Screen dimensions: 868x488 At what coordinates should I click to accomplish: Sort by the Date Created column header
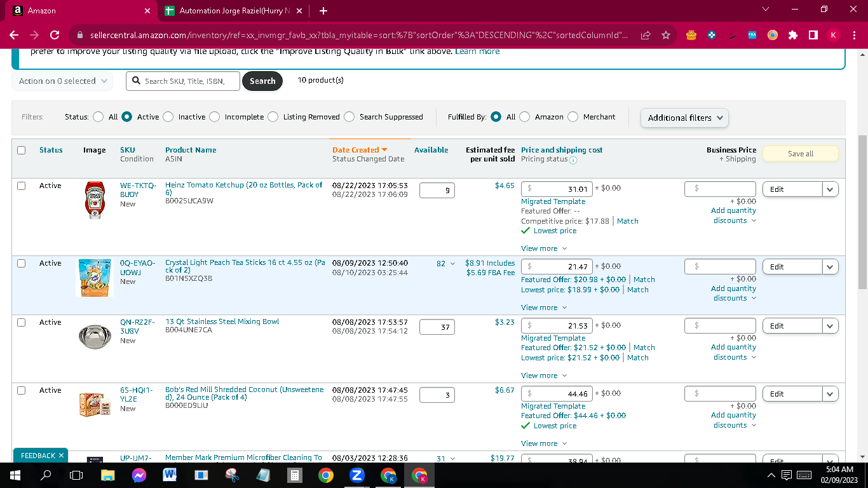coord(360,150)
